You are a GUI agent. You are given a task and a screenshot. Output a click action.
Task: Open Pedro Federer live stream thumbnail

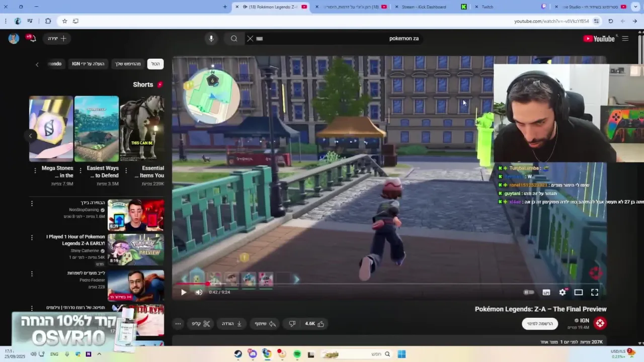136,286
